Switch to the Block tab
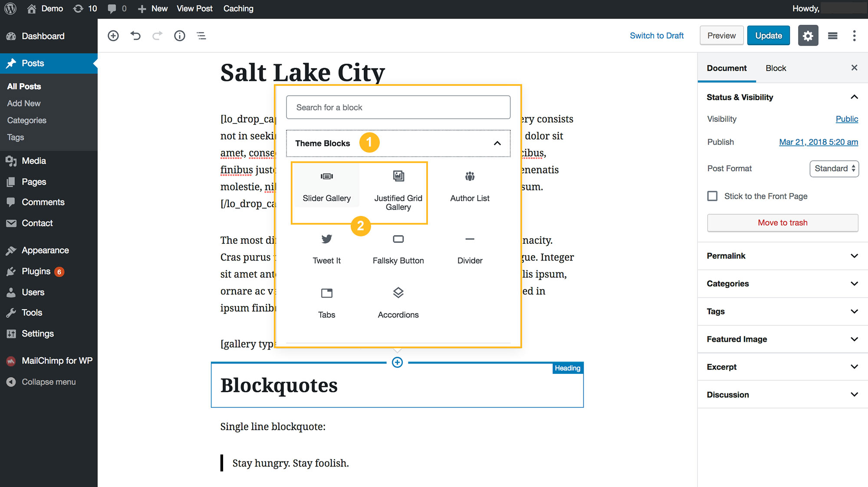The height and width of the screenshot is (487, 868). click(776, 68)
